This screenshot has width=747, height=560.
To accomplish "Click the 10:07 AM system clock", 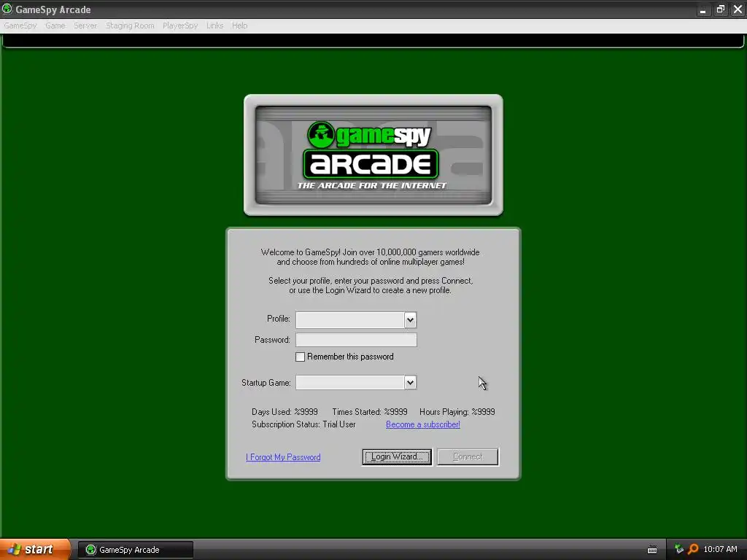I will [720, 550].
